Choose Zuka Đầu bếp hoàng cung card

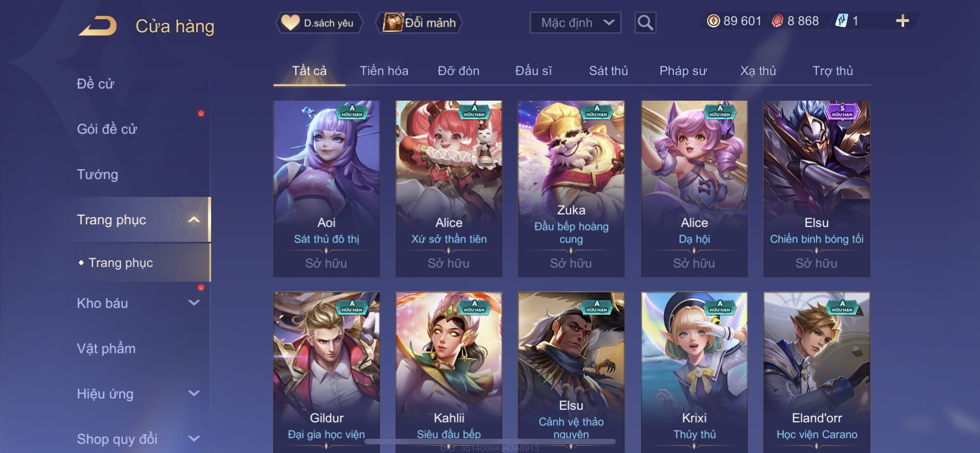pos(571,189)
